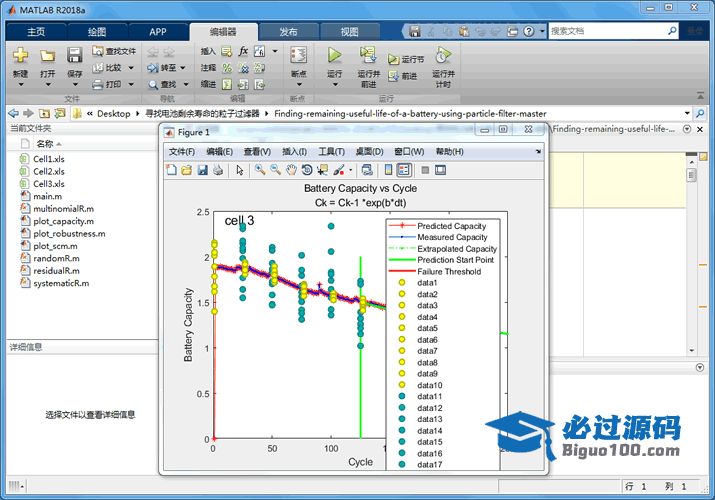Click the percent comment icon
715x500 pixels.
pyautogui.click(x=227, y=68)
